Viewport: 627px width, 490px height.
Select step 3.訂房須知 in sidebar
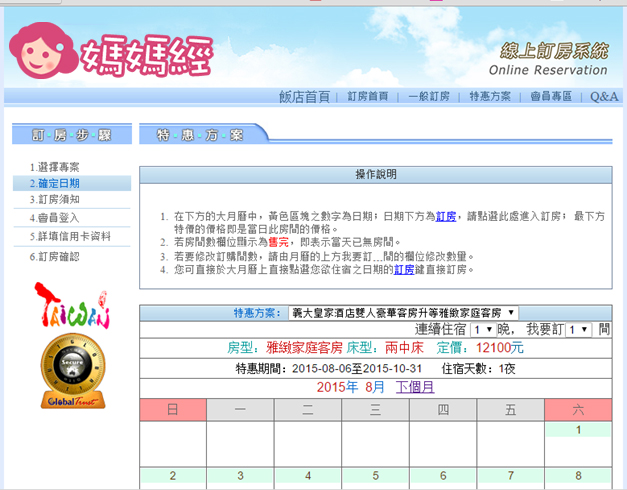click(x=54, y=199)
